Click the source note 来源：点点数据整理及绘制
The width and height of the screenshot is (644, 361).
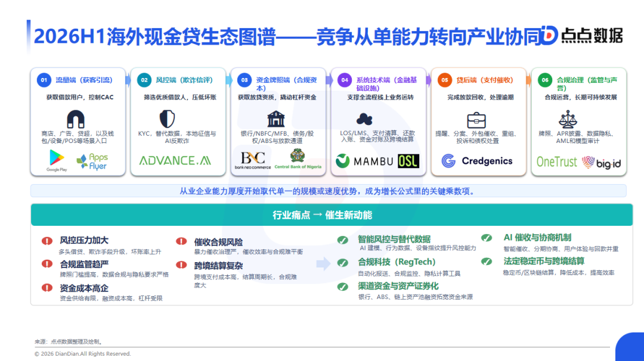click(x=68, y=341)
